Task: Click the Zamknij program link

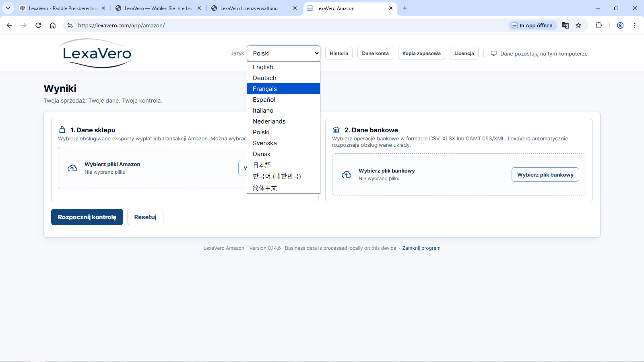Action: pos(421,248)
